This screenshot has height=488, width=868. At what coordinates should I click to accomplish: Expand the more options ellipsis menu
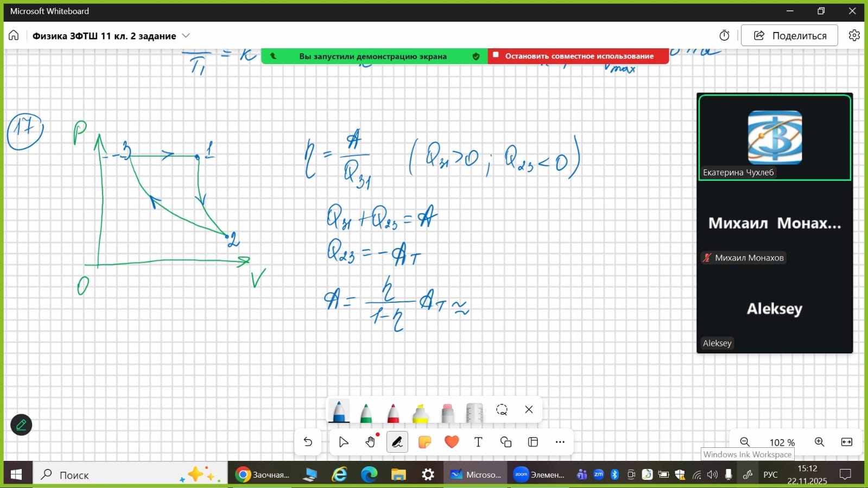[560, 442]
